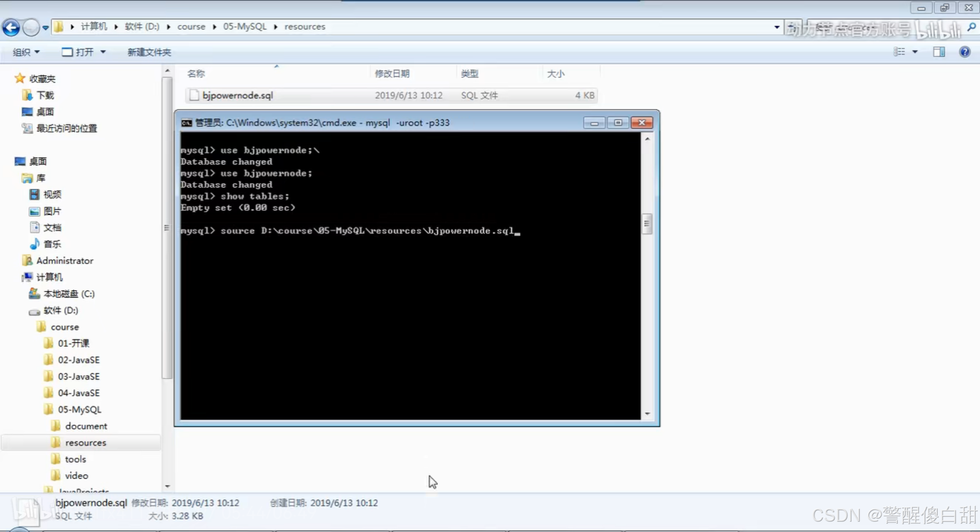This screenshot has height=532, width=980.
Task: Open the 音乐 library
Action: (x=52, y=244)
